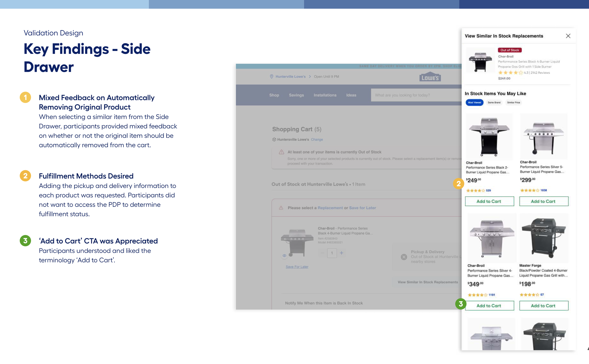The height and width of the screenshot is (364, 589).
Task: Select the Similar Price filter pill
Action: 513,102
